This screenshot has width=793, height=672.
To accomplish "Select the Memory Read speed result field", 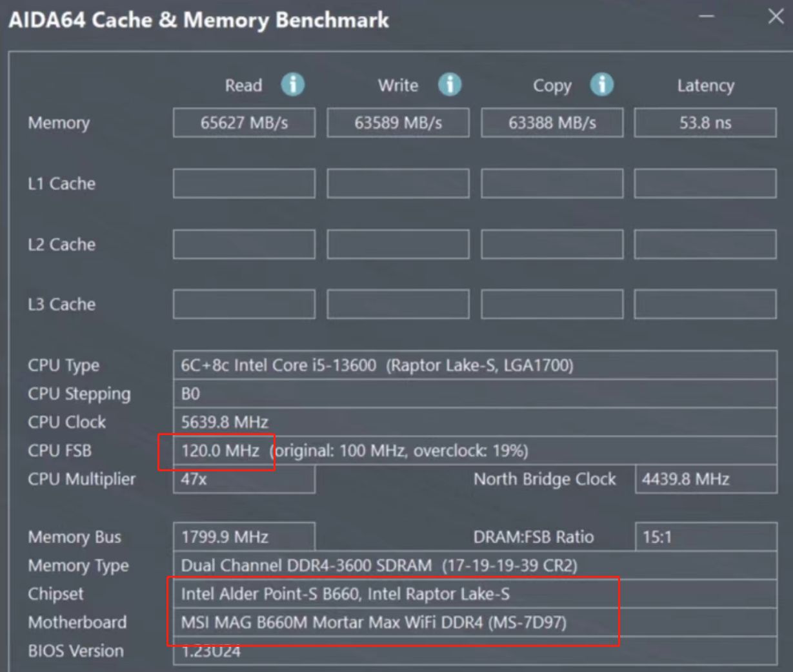I will pos(244,123).
